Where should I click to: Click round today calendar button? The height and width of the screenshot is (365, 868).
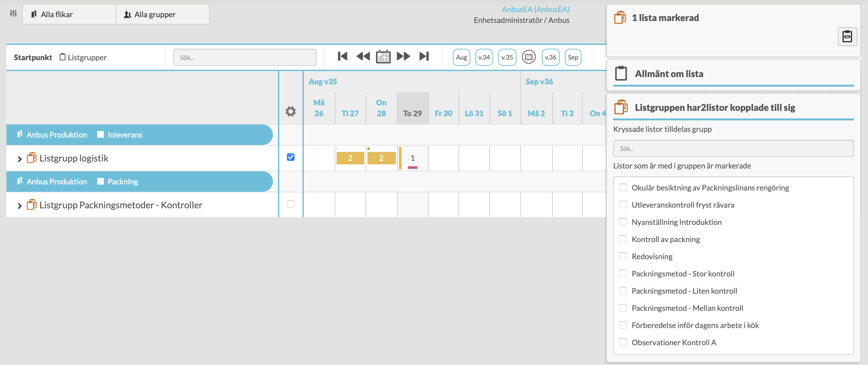pos(528,57)
